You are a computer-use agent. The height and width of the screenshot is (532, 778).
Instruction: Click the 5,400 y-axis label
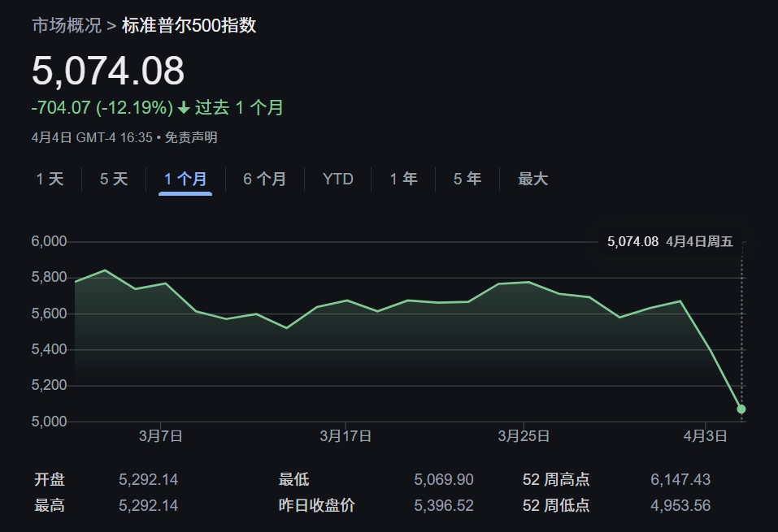coord(49,349)
